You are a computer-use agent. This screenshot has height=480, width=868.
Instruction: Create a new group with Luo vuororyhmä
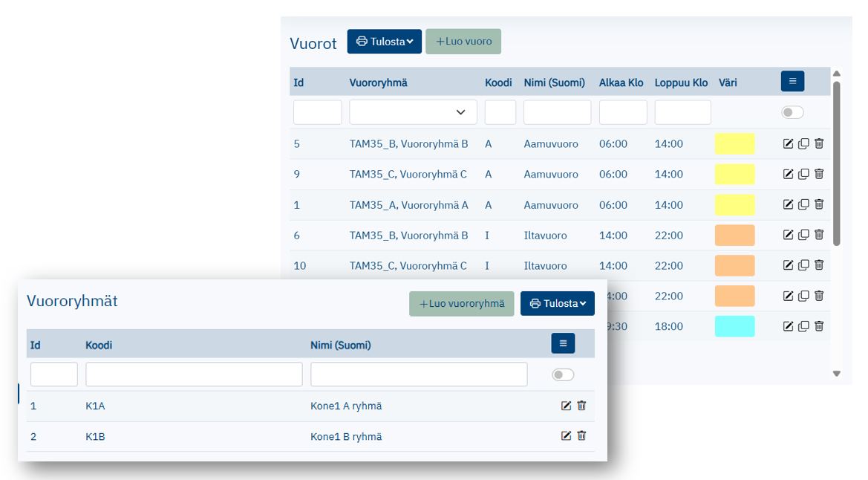point(462,304)
